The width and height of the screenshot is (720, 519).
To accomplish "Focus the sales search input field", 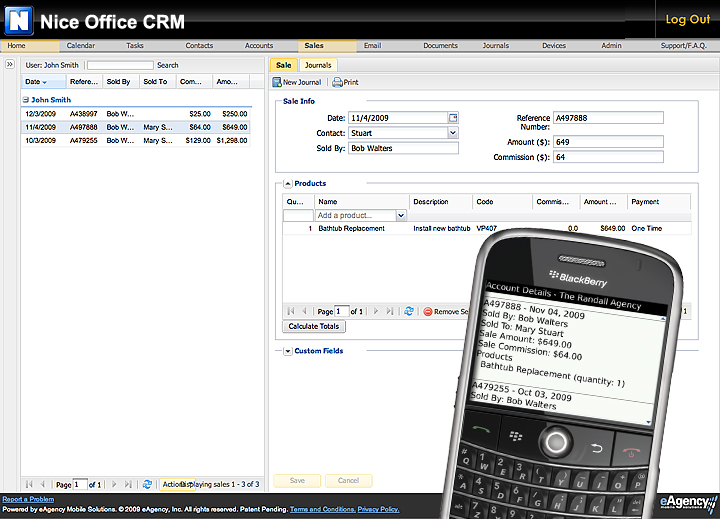I will (x=120, y=65).
